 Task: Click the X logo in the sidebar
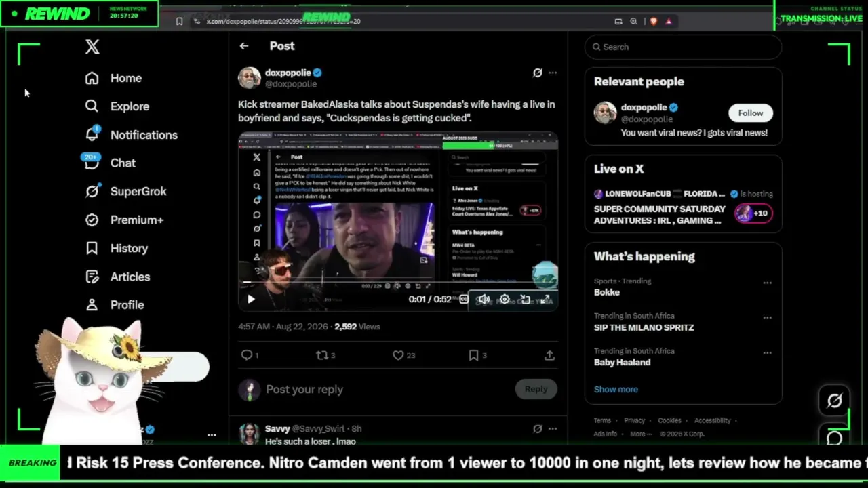click(x=92, y=47)
